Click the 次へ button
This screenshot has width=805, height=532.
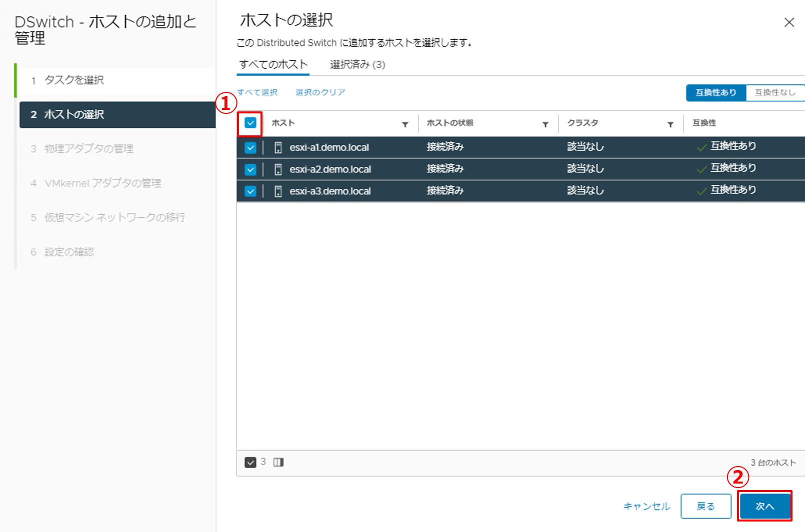click(764, 506)
